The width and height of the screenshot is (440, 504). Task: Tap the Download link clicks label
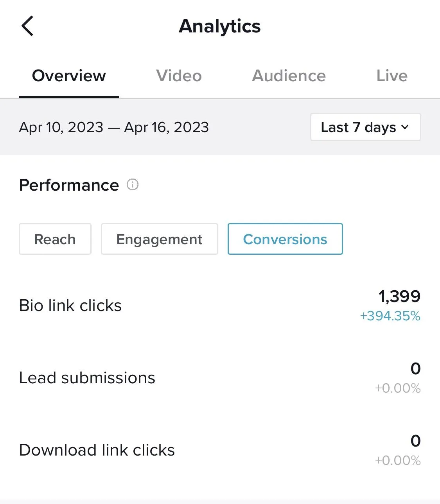(97, 450)
